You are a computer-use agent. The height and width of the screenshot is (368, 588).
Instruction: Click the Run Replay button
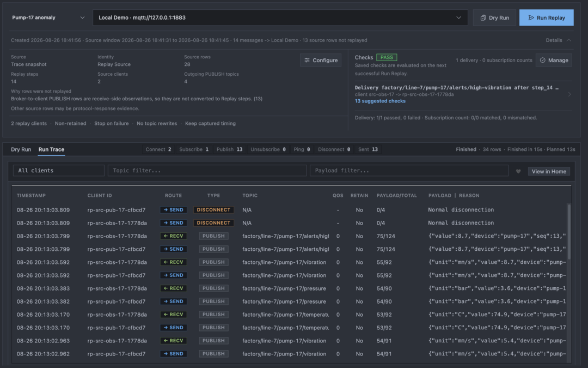pos(547,17)
